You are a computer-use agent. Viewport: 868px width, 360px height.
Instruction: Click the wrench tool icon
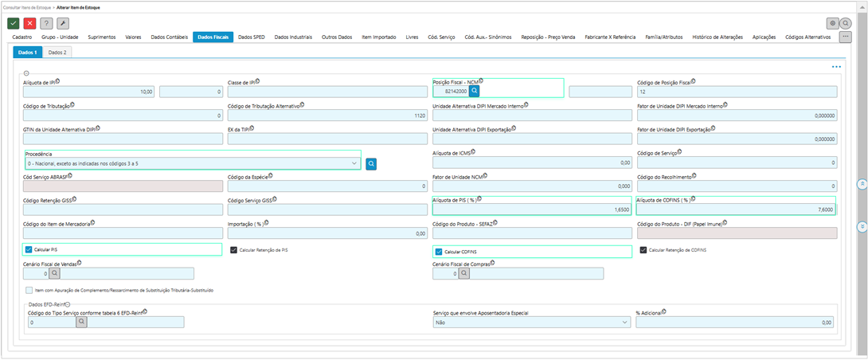coord(63,23)
